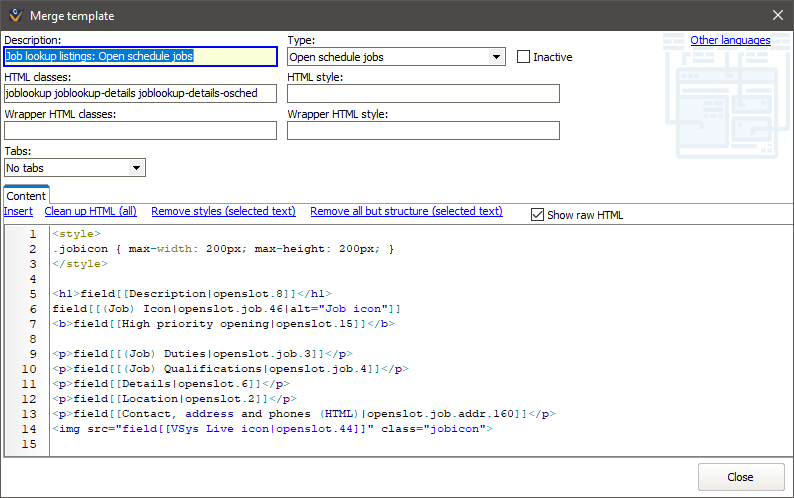
Task: Click the Insert link
Action: tap(18, 211)
